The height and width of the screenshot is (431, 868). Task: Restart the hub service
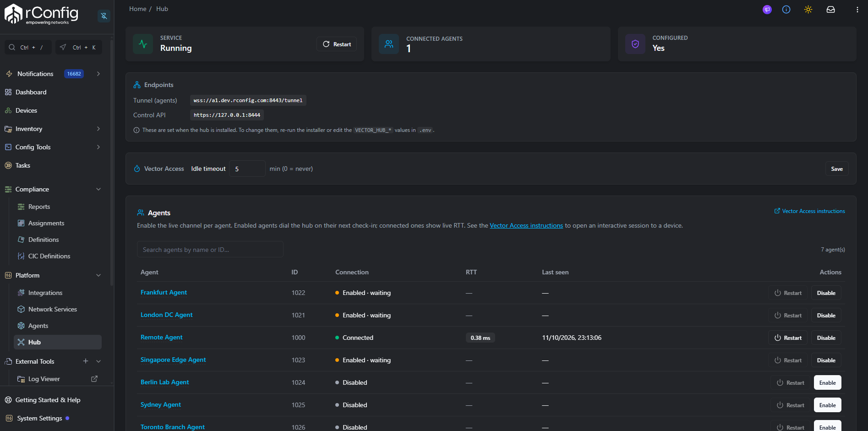(x=337, y=44)
